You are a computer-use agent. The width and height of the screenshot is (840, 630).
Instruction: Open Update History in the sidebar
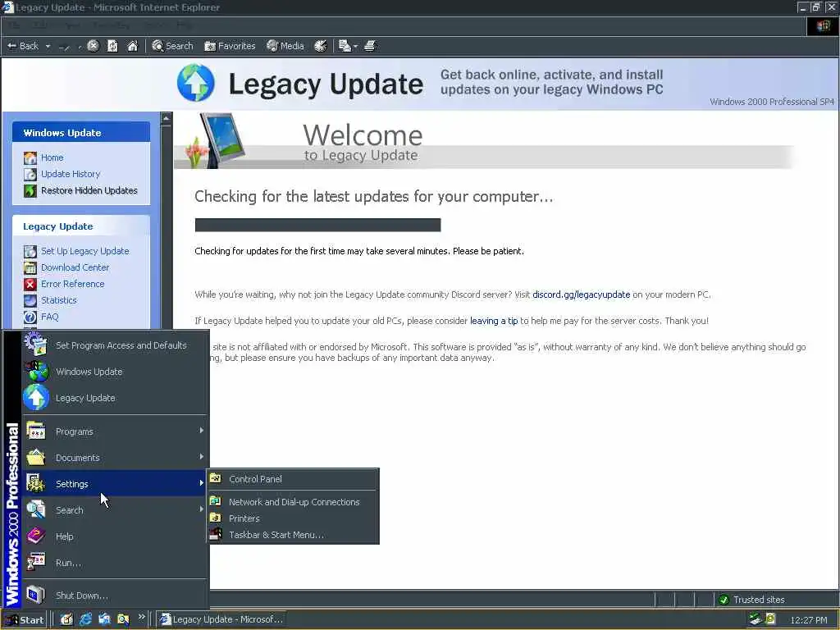point(71,174)
